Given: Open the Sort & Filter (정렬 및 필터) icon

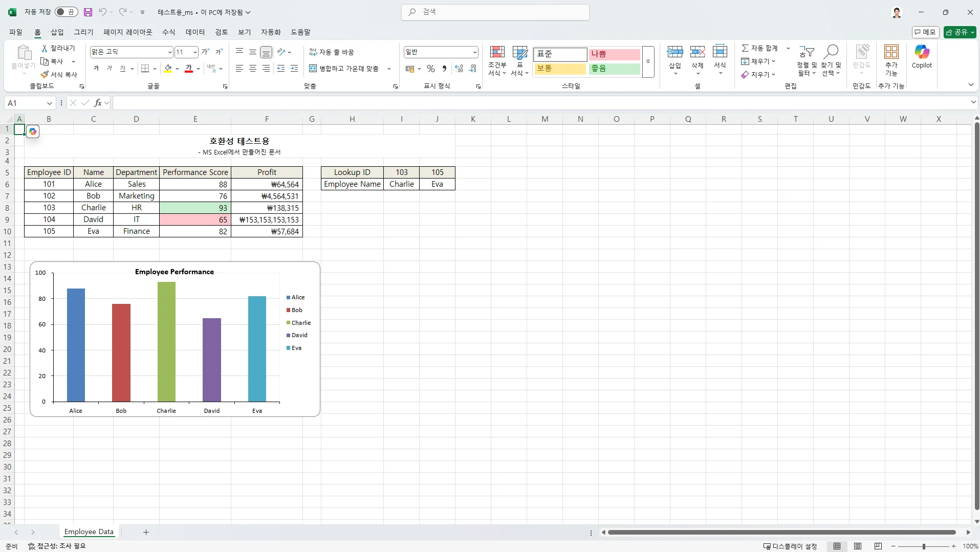Looking at the screenshot, I should (x=806, y=60).
